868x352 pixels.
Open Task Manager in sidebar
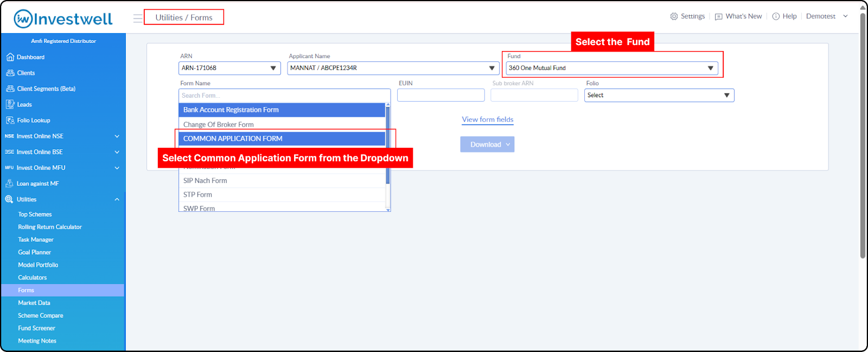36,240
